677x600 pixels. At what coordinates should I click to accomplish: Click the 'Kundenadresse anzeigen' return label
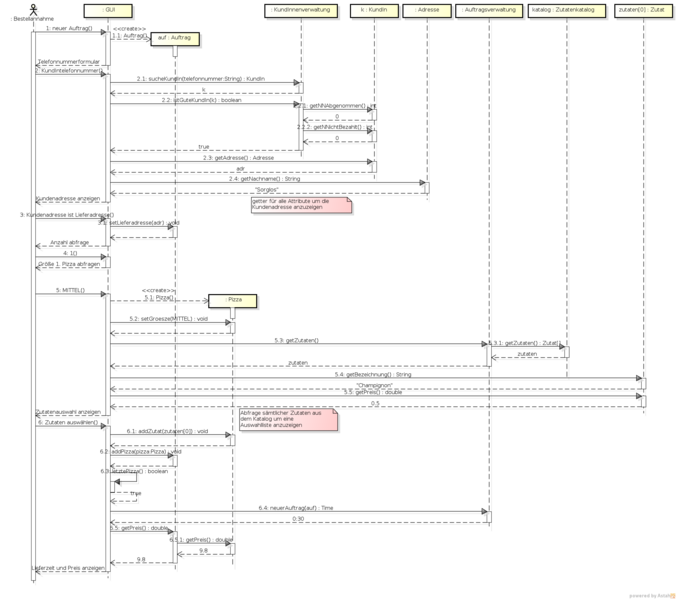(68, 199)
